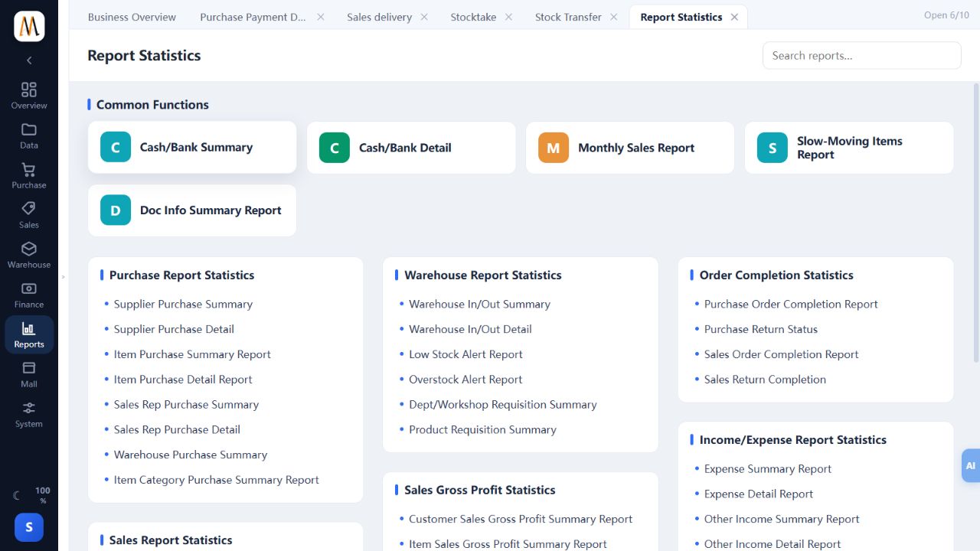
Task: Click the Search reports input field
Action: pyautogui.click(x=861, y=55)
